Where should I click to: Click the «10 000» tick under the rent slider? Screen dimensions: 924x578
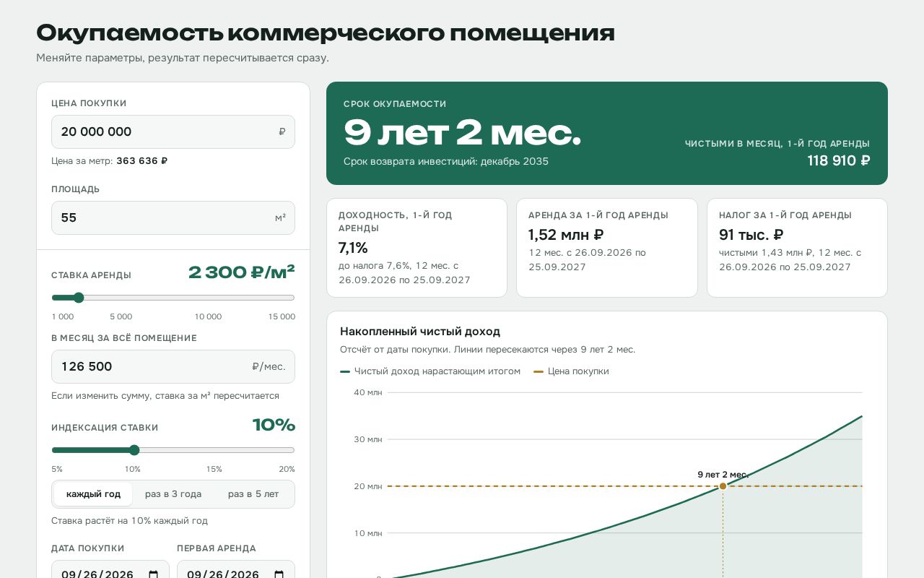pyautogui.click(x=209, y=316)
